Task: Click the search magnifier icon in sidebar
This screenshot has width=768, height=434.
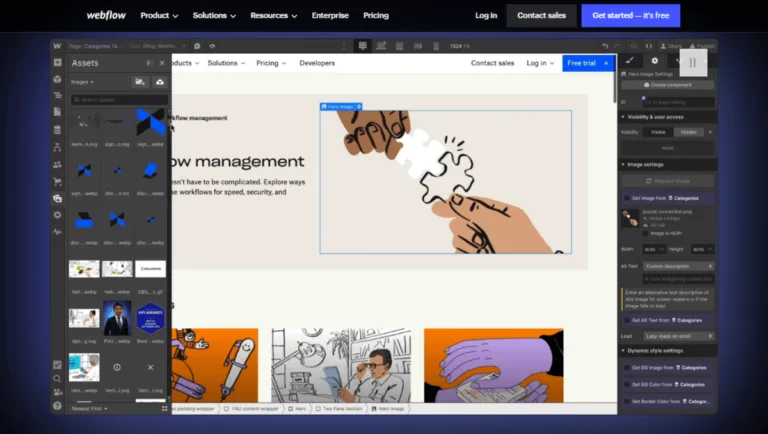Action: coord(57,379)
